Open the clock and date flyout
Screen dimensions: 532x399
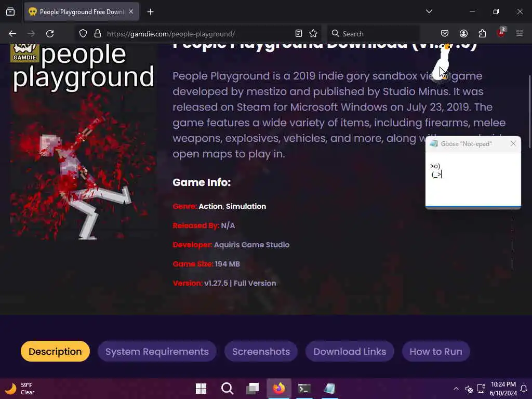(x=503, y=389)
